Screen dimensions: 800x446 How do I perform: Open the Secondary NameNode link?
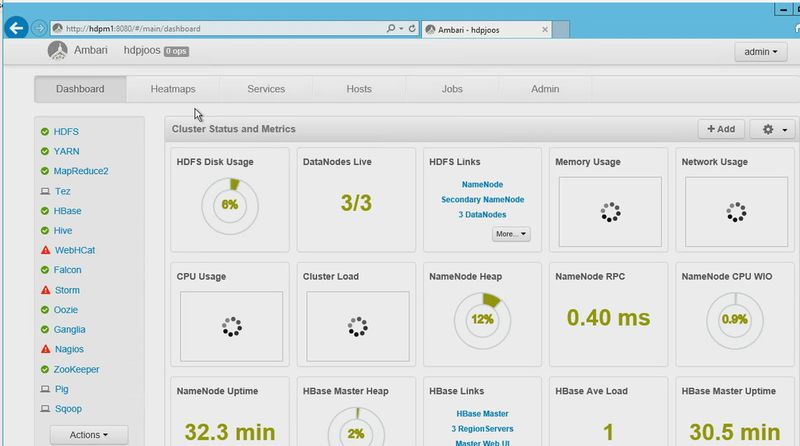482,200
